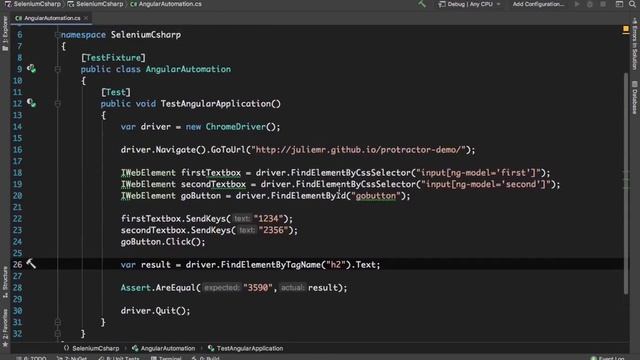Click the build hammer icon in top toolbar
The height and width of the screenshot is (360, 640).
point(422,4)
